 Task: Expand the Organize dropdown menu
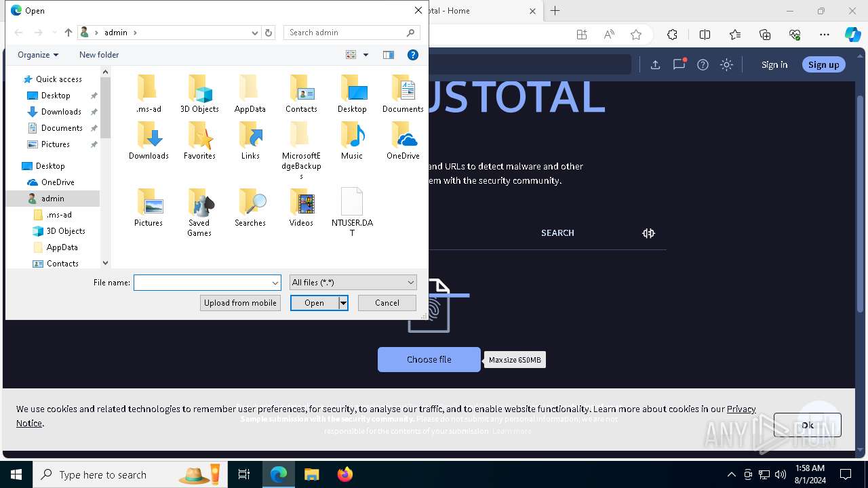pyautogui.click(x=38, y=55)
